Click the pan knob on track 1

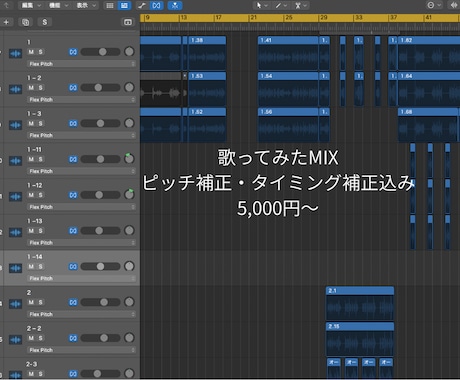[129, 51]
